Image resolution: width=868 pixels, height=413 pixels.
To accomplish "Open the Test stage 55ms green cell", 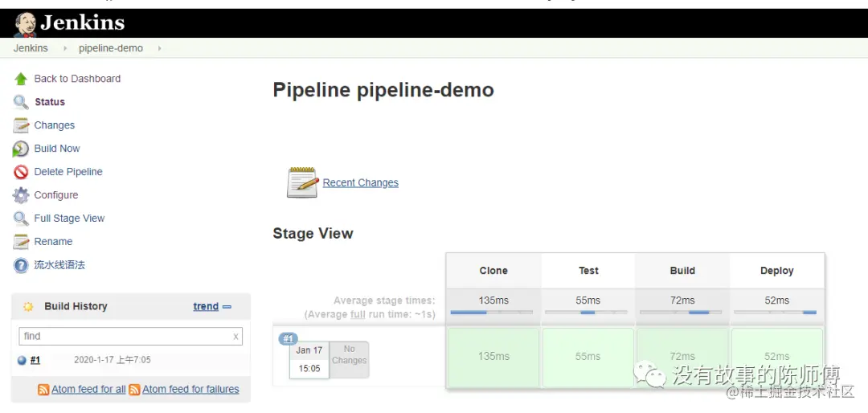I will (588, 357).
